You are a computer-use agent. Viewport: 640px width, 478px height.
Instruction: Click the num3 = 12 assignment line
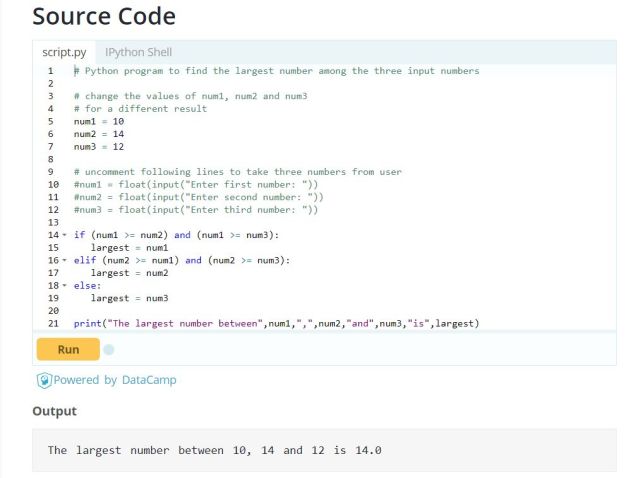pos(98,146)
